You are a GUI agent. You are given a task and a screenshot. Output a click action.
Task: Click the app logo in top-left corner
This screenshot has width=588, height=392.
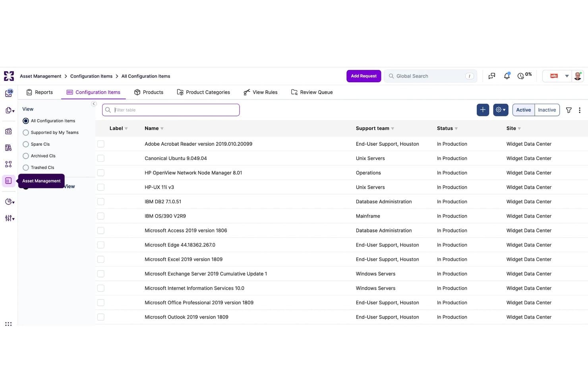(9, 76)
